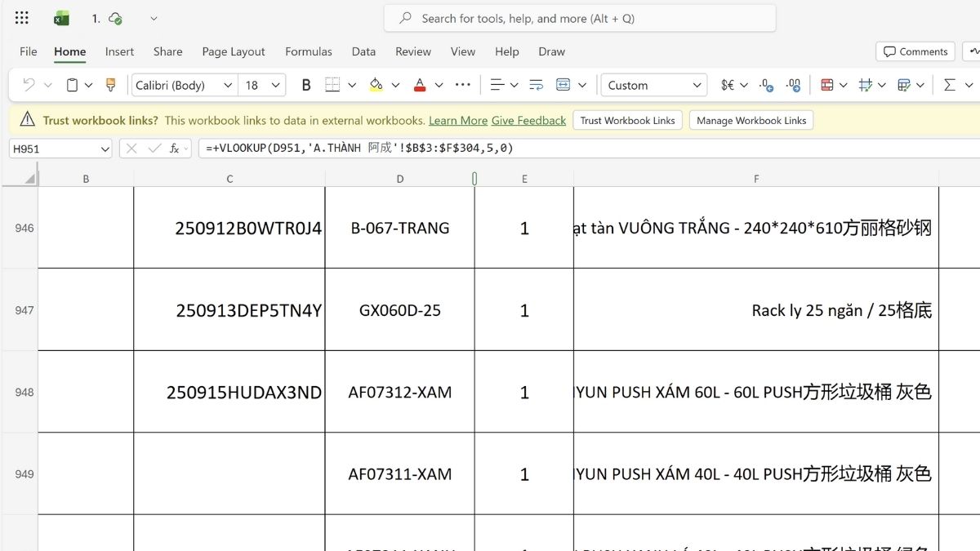This screenshot has height=551, width=980.
Task: Open the Learn More link
Action: (457, 120)
